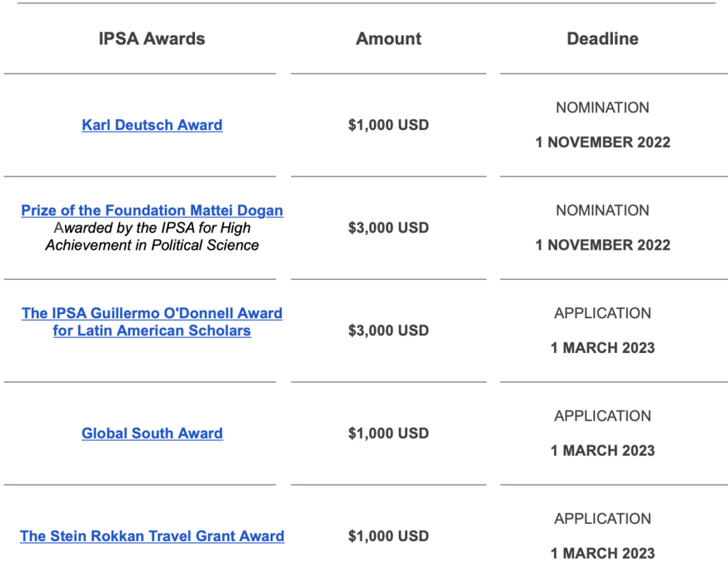The image size is (728, 587).
Task: Click APPLICATION label in O'Donnell Award row
Action: (x=603, y=313)
